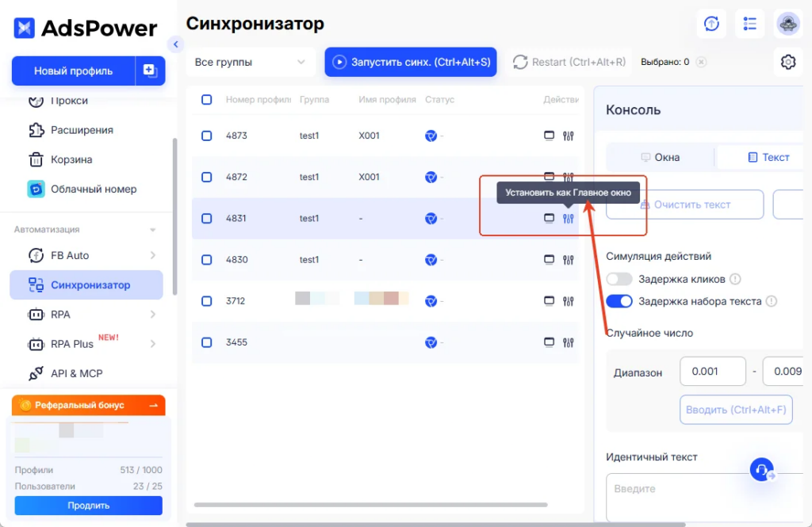This screenshot has height=527, width=812.
Task: Open the Все группы dropdown
Action: point(250,62)
